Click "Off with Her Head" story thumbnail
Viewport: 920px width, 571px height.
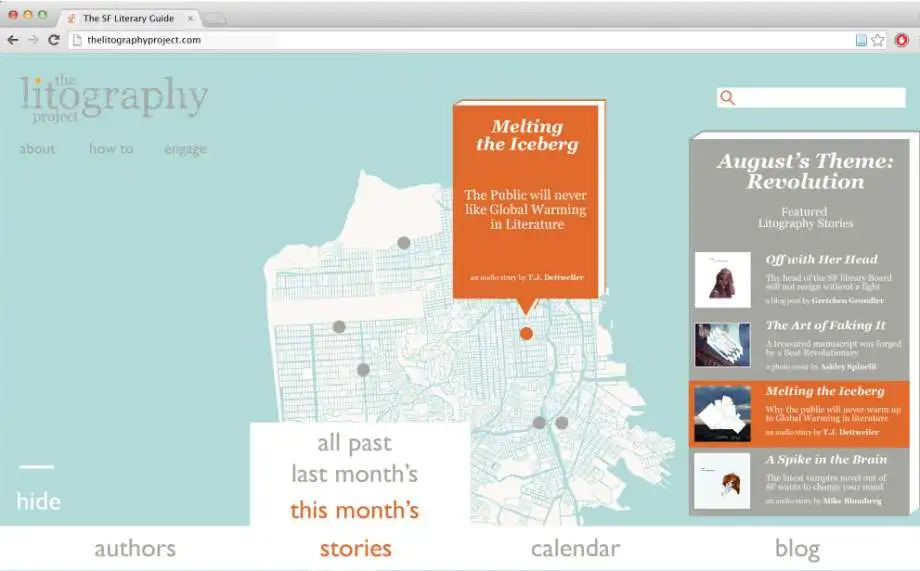pos(722,280)
